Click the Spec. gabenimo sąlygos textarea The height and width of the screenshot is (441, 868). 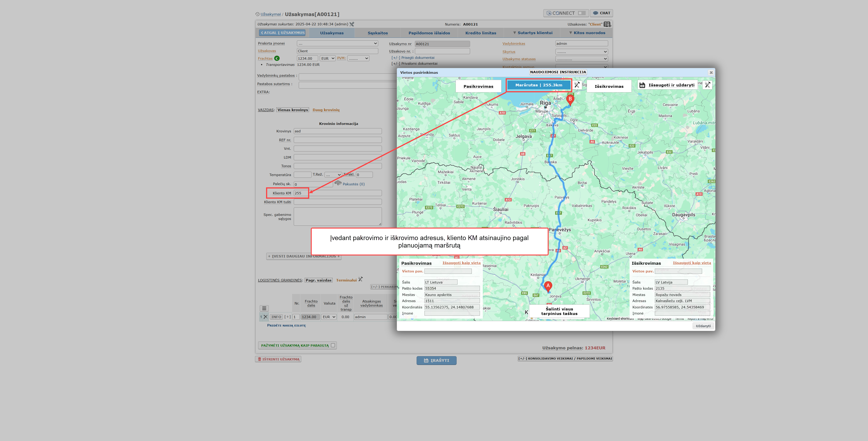click(338, 217)
